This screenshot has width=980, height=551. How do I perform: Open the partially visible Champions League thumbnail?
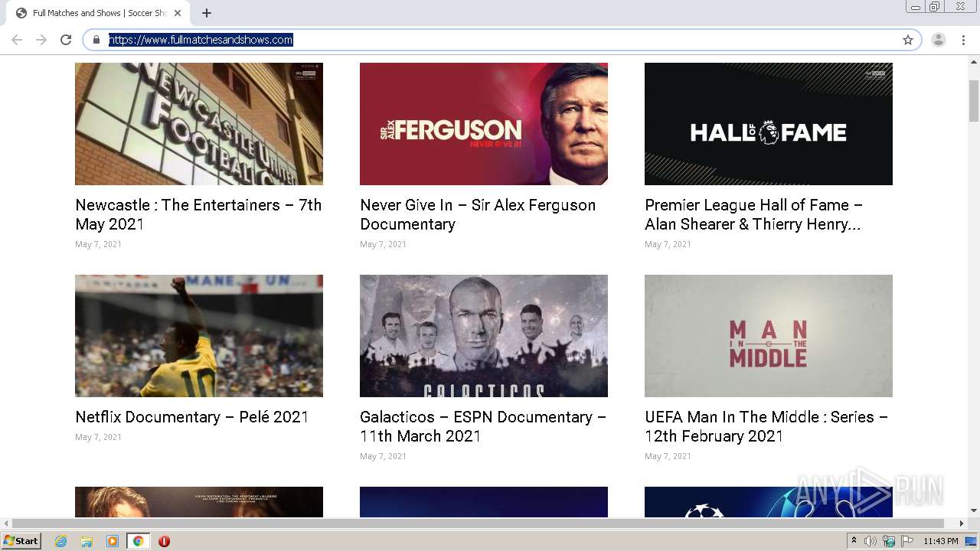click(x=769, y=502)
